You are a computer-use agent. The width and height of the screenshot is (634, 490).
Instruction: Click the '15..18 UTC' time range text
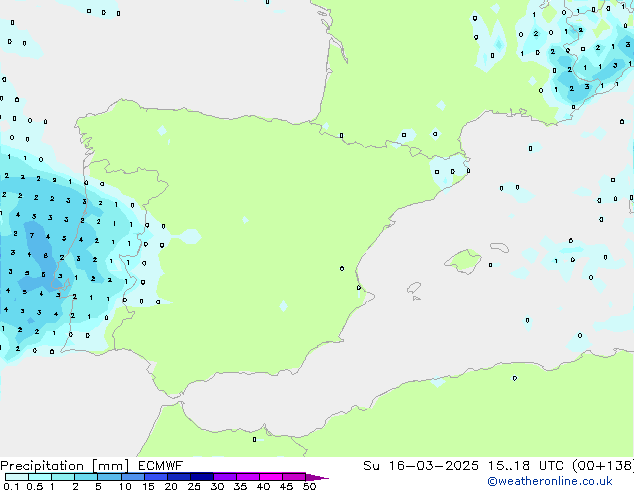(525, 466)
